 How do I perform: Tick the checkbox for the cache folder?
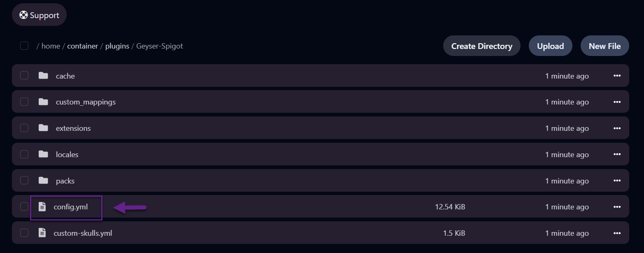click(x=24, y=76)
